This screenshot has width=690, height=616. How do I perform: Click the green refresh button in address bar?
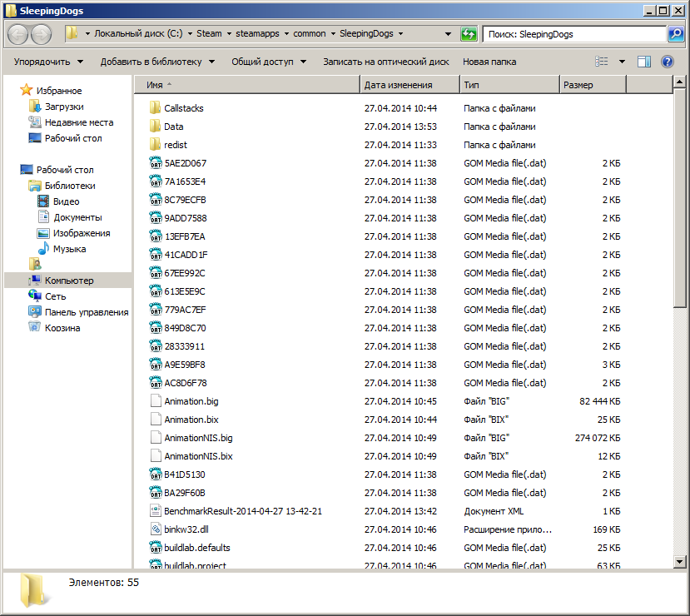469,34
